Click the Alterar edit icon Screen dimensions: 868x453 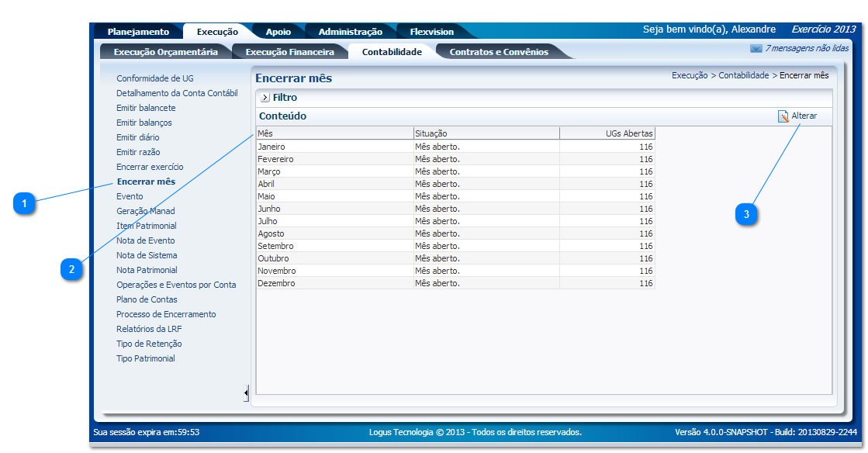[x=783, y=116]
